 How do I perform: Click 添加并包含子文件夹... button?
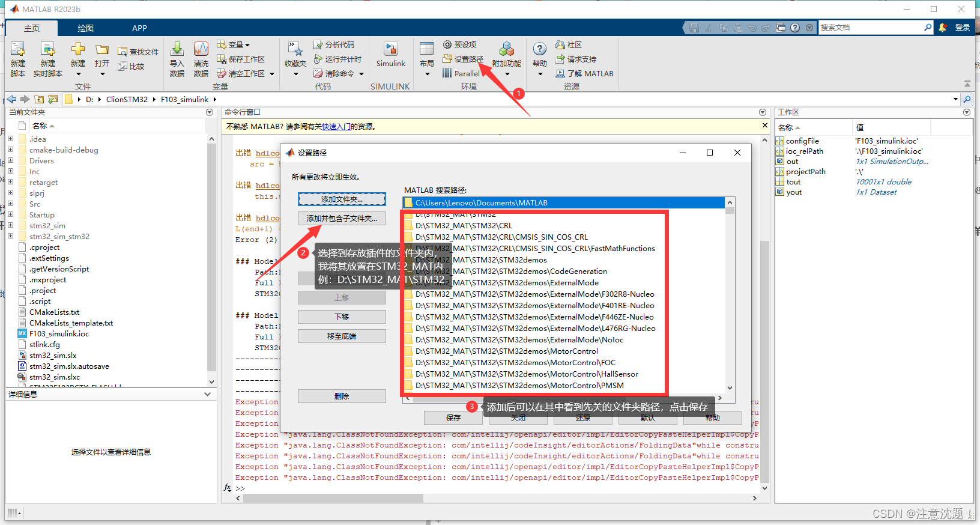342,218
